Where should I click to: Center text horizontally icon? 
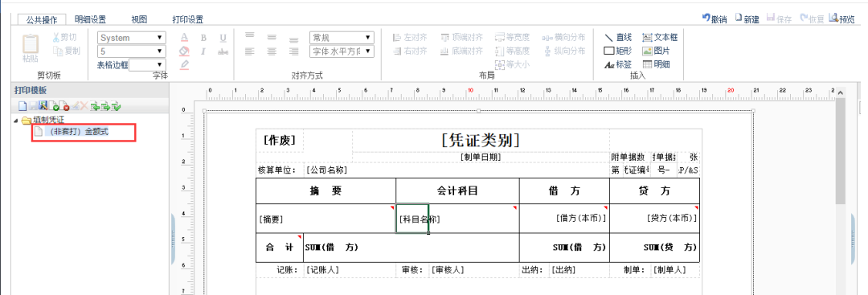pyautogui.click(x=272, y=51)
